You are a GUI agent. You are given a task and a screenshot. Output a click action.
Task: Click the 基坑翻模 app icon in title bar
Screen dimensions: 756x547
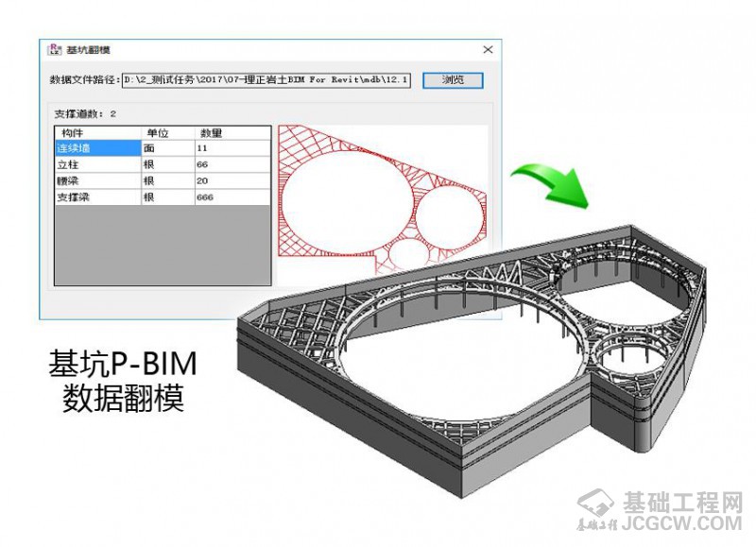pyautogui.click(x=55, y=49)
